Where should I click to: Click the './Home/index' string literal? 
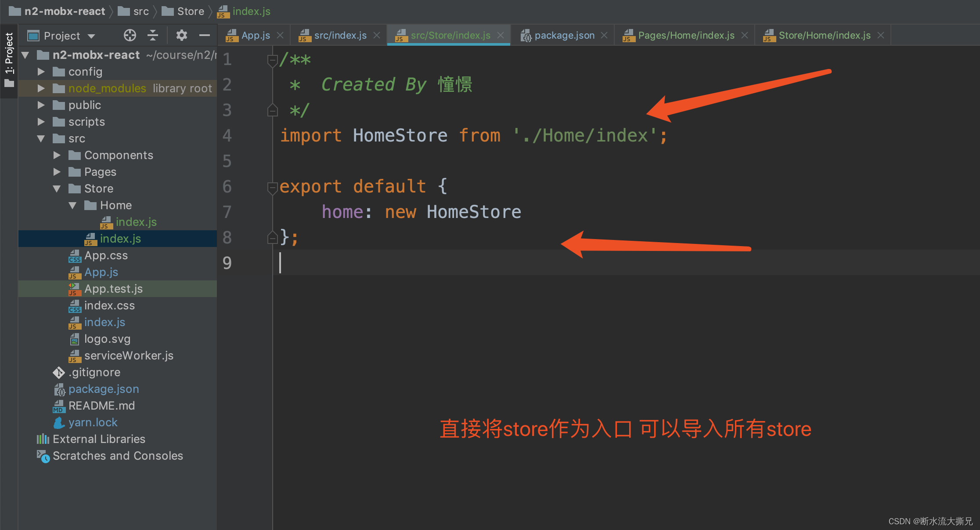point(584,135)
